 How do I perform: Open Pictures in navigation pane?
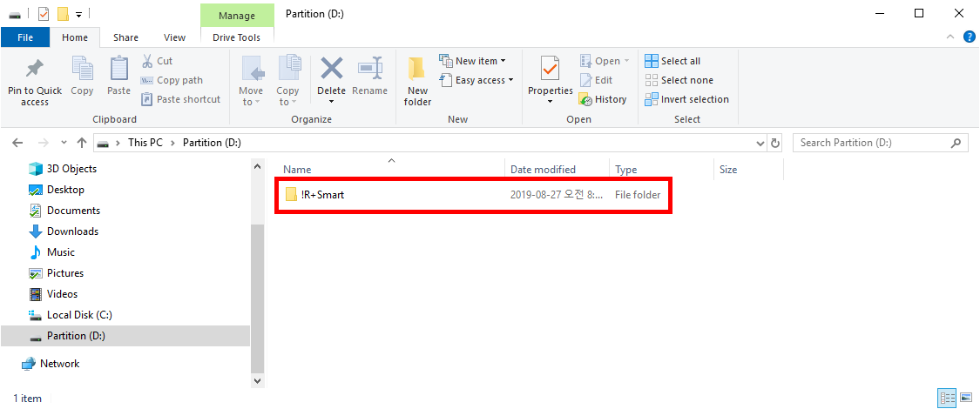coord(57,273)
